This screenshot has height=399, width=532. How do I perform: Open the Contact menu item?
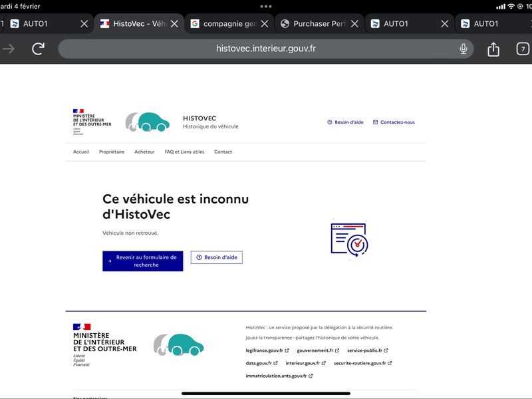223,152
